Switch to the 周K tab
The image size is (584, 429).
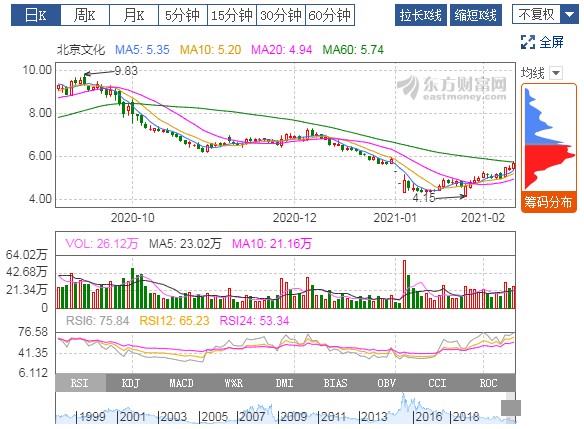[85, 15]
